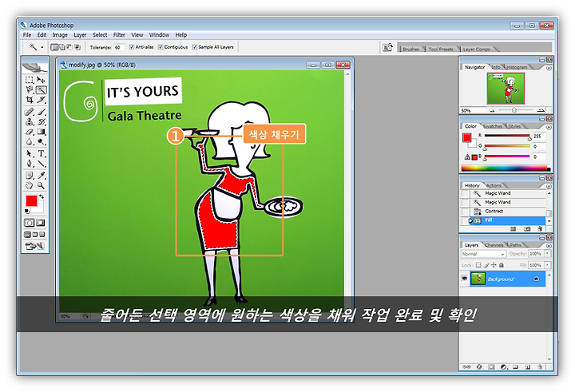The width and height of the screenshot is (575, 392).
Task: Open the Color panel options menu
Action: (x=549, y=127)
